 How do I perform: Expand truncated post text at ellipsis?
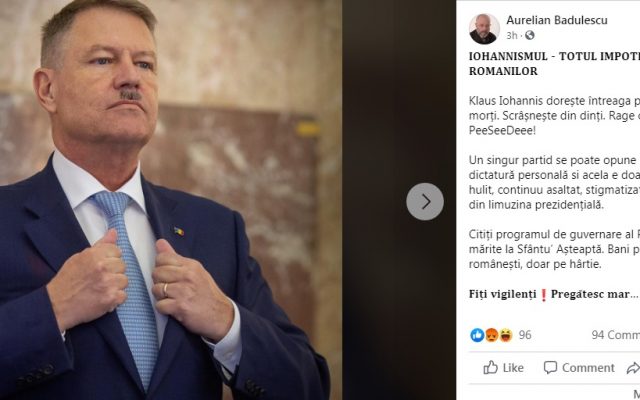click(634, 295)
